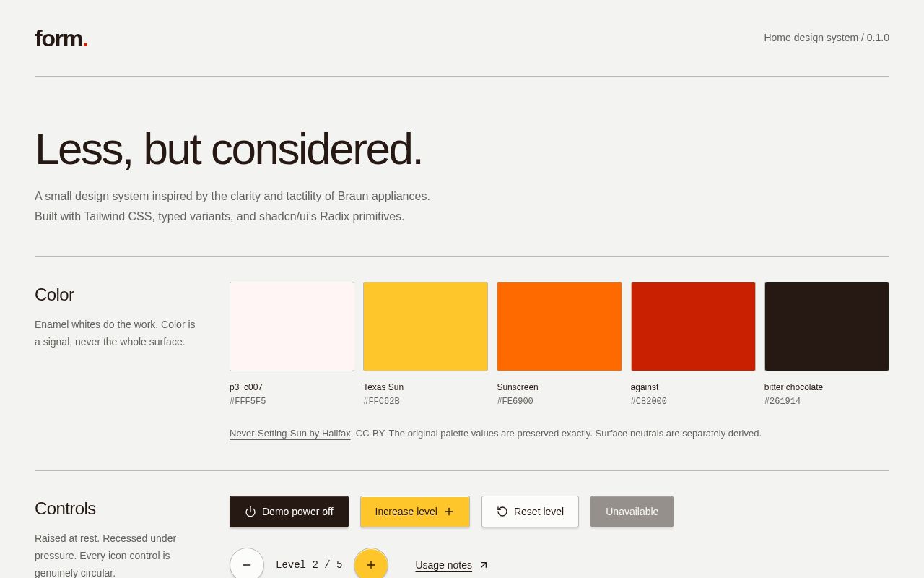Click the Color section heading

pyautogui.click(x=54, y=295)
